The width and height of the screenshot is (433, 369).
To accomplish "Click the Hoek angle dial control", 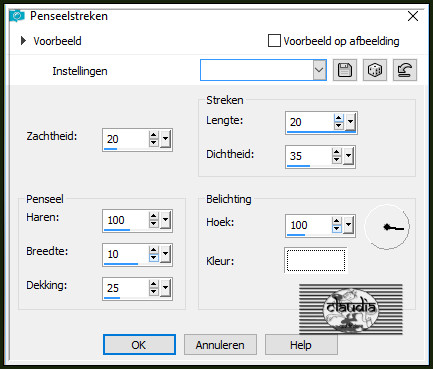I will (387, 227).
